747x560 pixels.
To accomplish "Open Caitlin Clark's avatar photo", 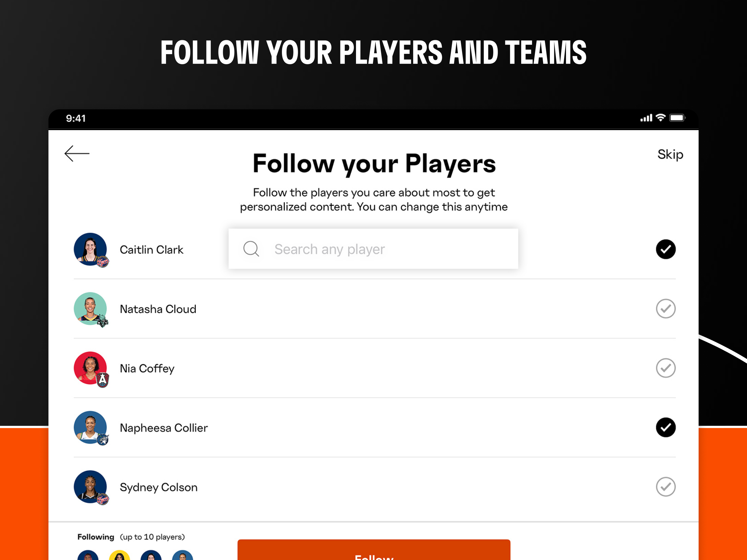I will pyautogui.click(x=91, y=249).
